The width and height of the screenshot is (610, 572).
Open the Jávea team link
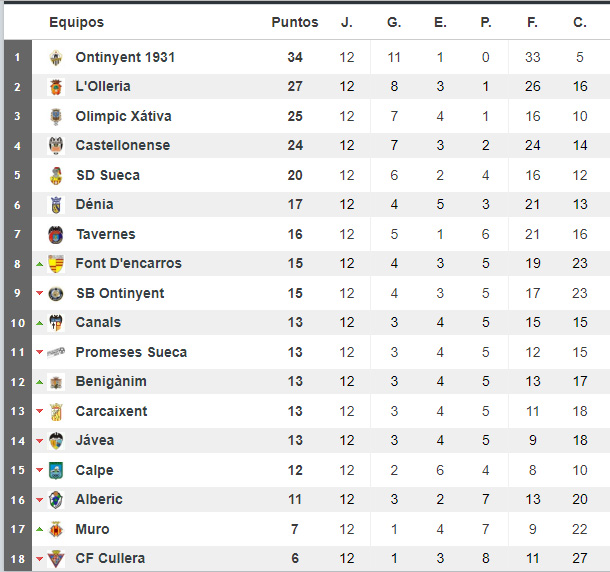95,440
